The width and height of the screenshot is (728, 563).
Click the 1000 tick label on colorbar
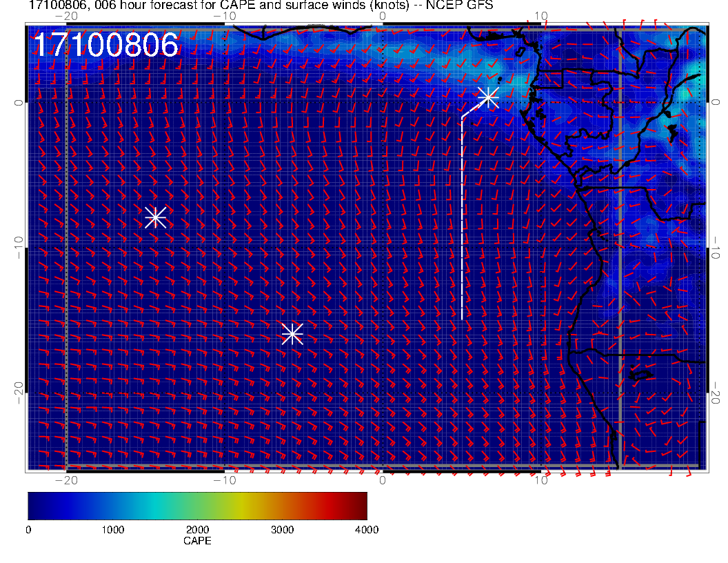(112, 529)
